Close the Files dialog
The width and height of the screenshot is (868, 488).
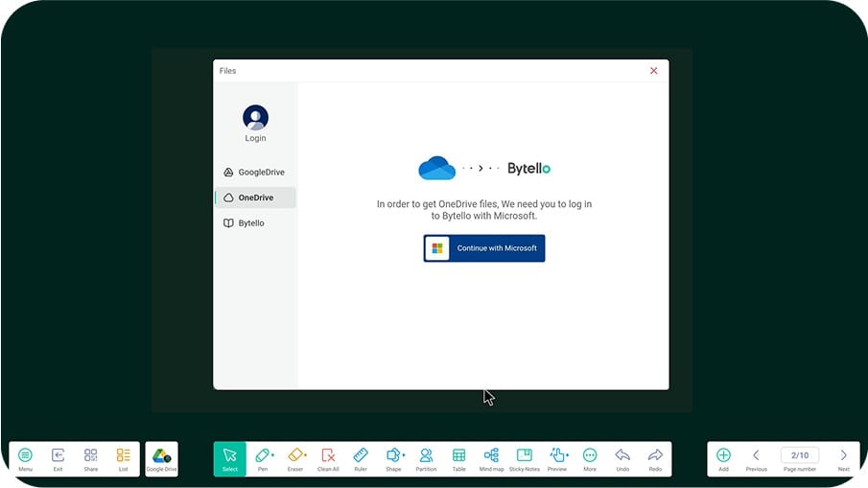tap(654, 71)
